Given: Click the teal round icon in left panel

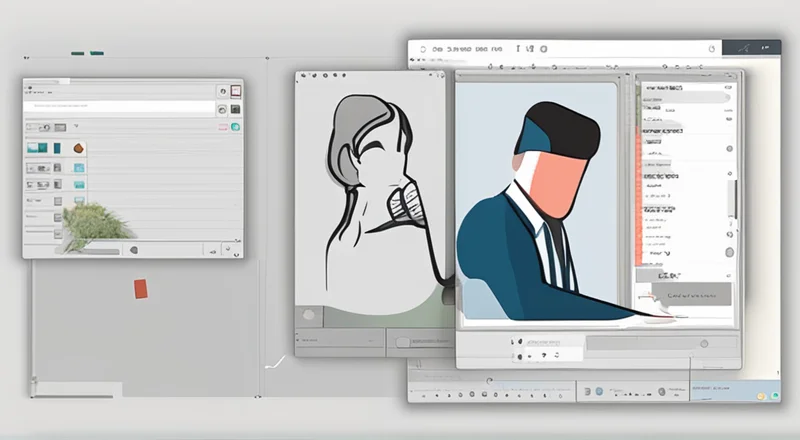Looking at the screenshot, I should [234, 127].
